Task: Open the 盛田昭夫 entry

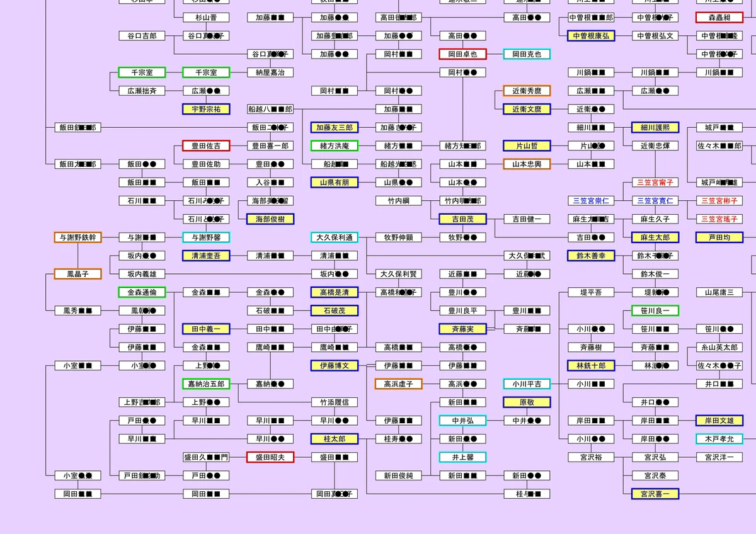Action: click(270, 457)
